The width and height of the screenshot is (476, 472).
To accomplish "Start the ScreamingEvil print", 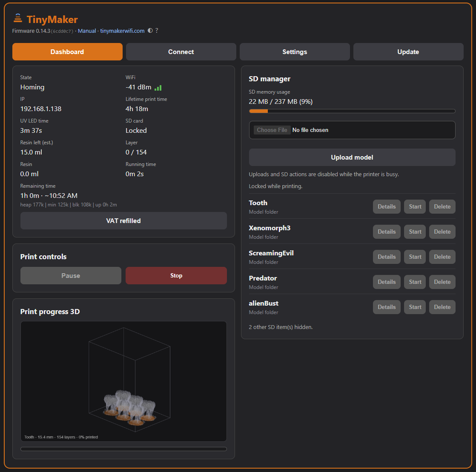I will pyautogui.click(x=415, y=257).
